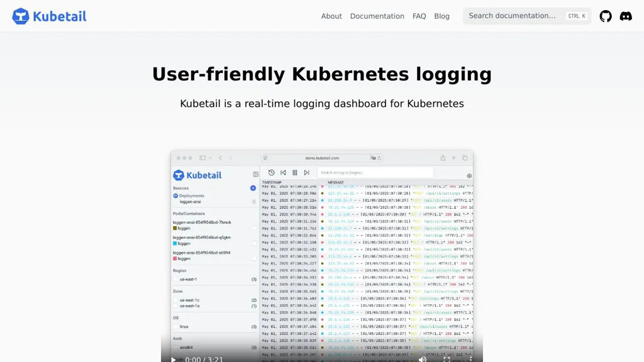644x362 pixels.
Task: Click the match string filter box in demo
Action: click(375, 173)
